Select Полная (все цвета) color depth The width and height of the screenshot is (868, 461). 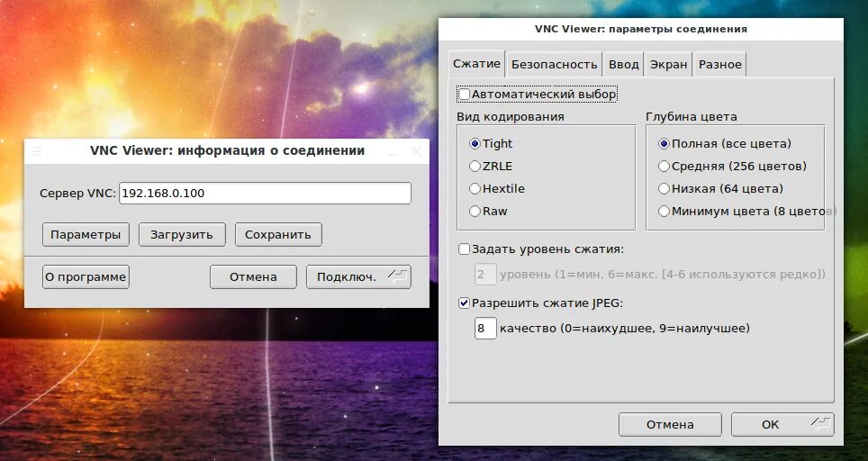pos(664,144)
